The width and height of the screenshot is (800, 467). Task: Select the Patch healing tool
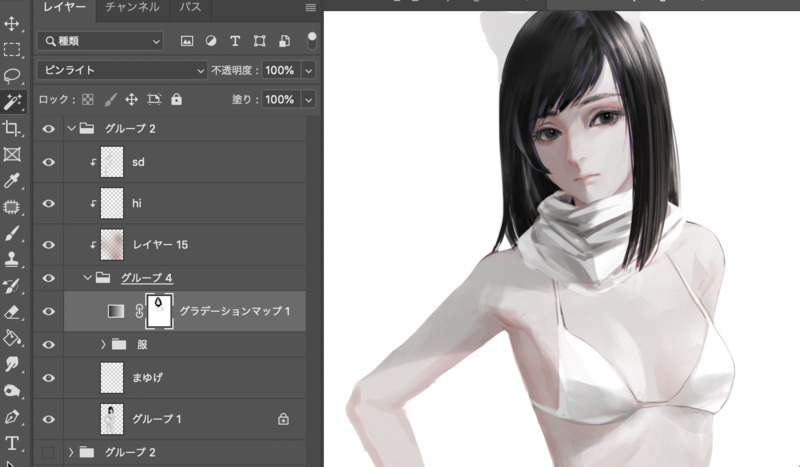tap(12, 207)
